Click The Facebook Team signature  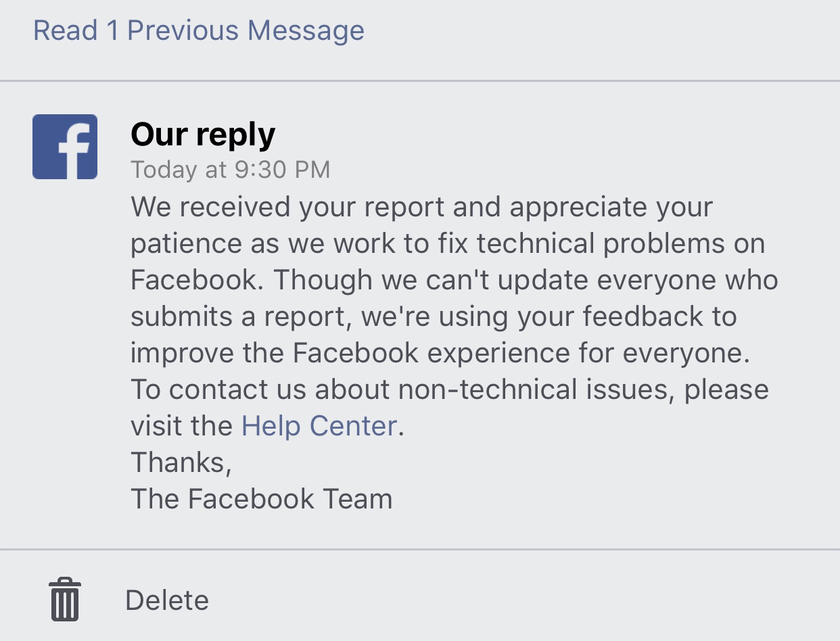point(261,499)
